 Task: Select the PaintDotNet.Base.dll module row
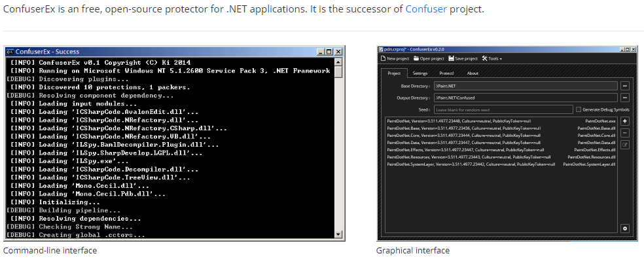pos(501,128)
